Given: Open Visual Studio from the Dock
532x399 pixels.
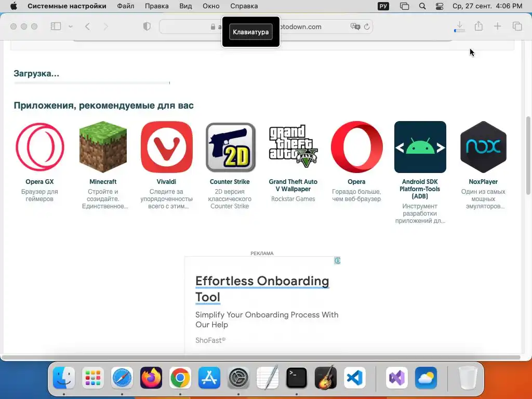Looking at the screenshot, I should point(397,378).
